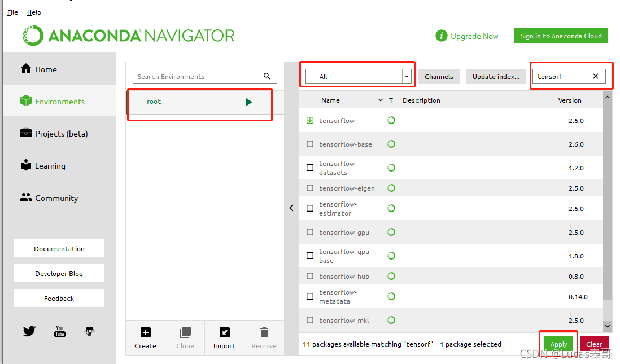Remove the selected environment

pyautogui.click(x=264, y=337)
